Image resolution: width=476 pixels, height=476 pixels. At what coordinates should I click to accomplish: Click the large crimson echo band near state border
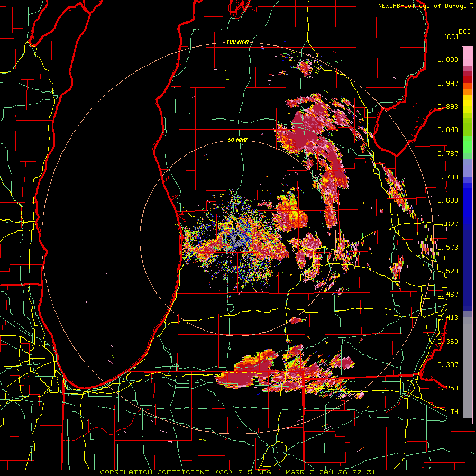pos(236,379)
